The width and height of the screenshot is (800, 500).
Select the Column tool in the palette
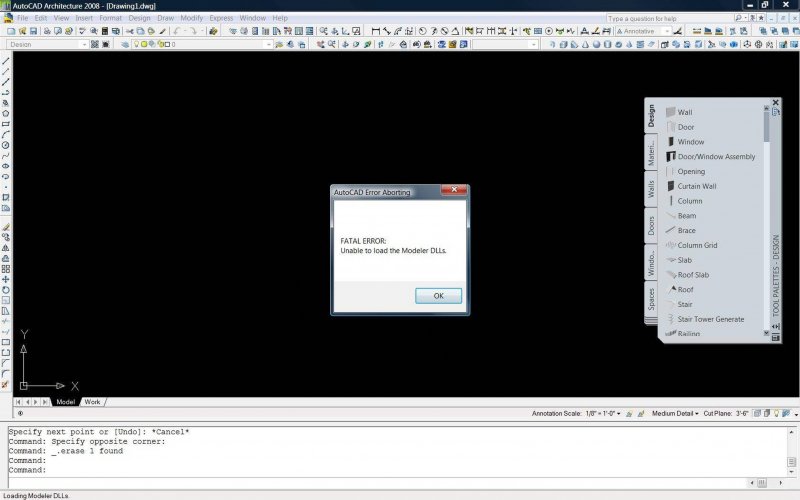[x=684, y=201]
